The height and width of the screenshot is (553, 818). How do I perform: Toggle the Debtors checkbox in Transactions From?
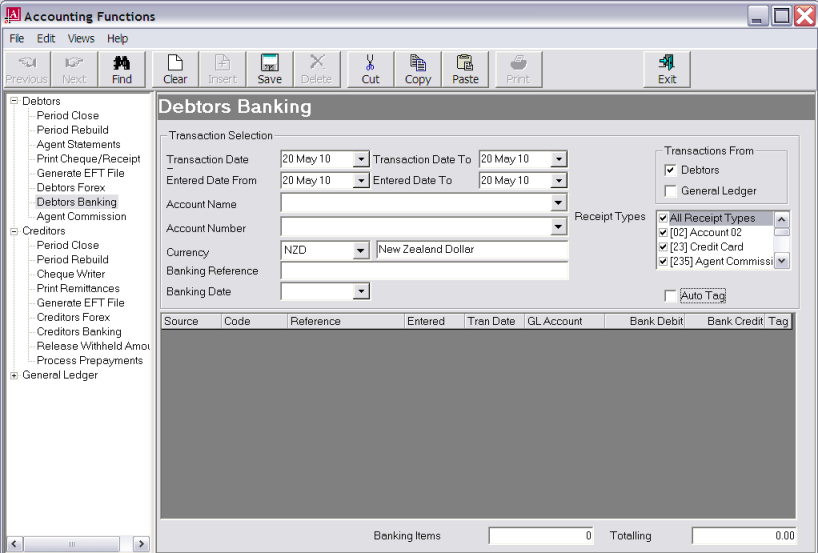670,170
